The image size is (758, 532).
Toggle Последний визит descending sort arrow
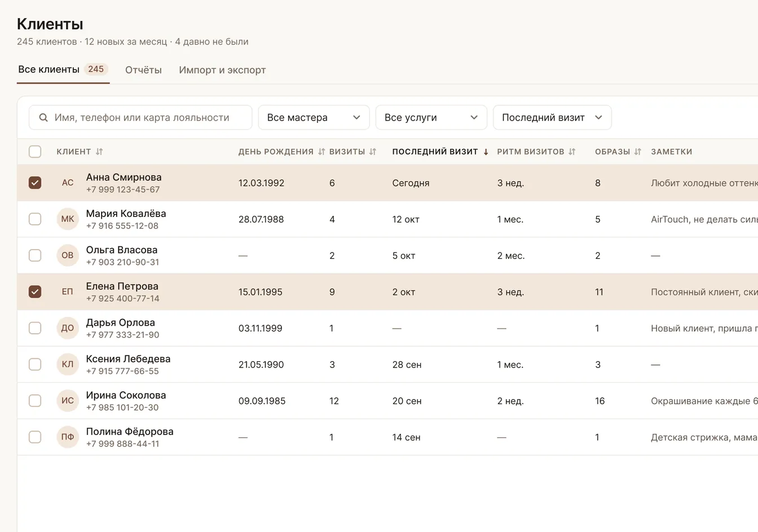tap(486, 152)
